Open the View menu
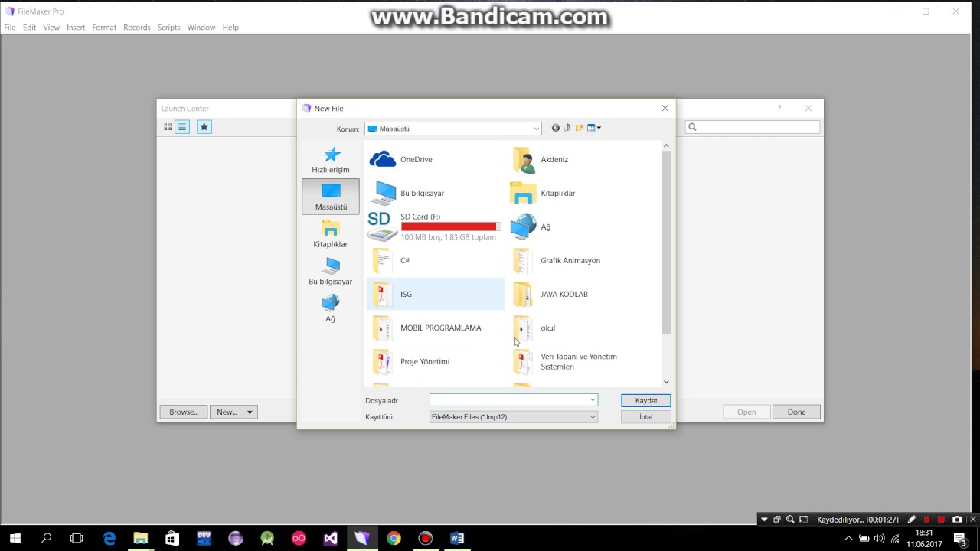The height and width of the screenshot is (551, 980). [x=51, y=28]
